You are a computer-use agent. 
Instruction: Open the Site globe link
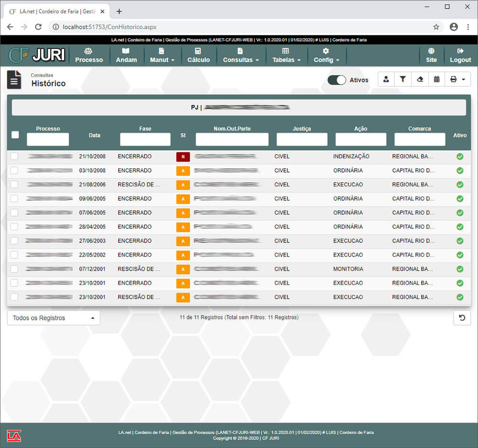431,55
